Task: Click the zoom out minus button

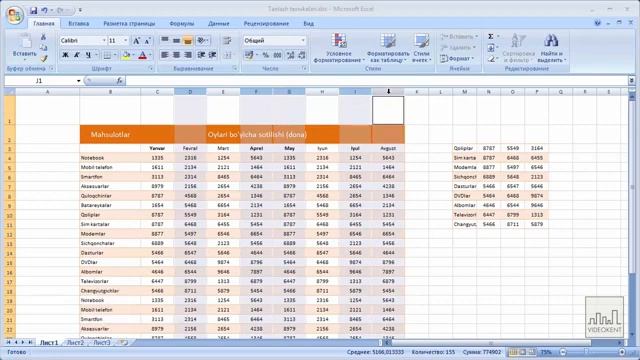Action: [563, 352]
